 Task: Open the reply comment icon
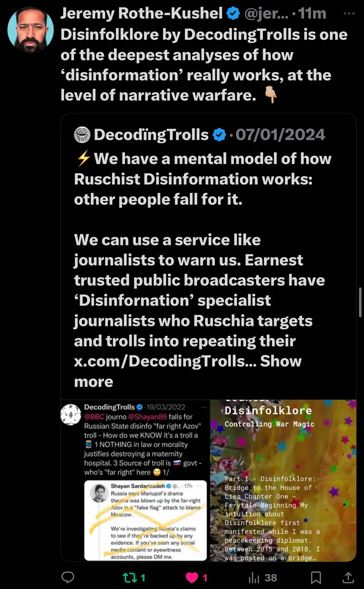pyautogui.click(x=68, y=578)
